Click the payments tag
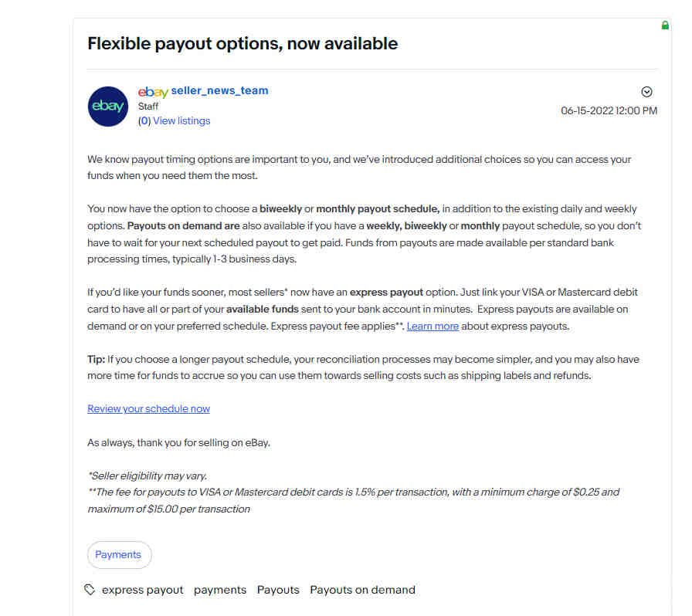This screenshot has width=692, height=616. pyautogui.click(x=220, y=590)
